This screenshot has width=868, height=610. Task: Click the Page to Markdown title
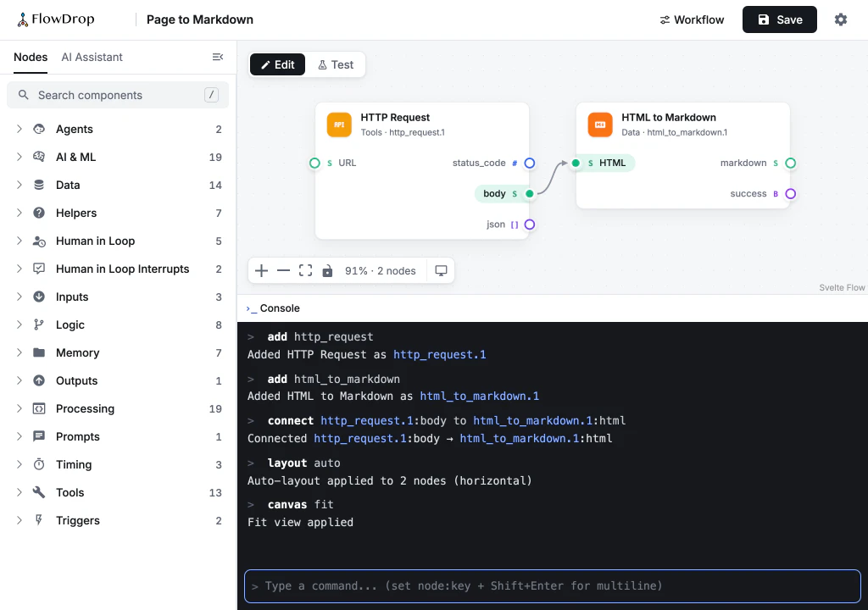tap(200, 19)
